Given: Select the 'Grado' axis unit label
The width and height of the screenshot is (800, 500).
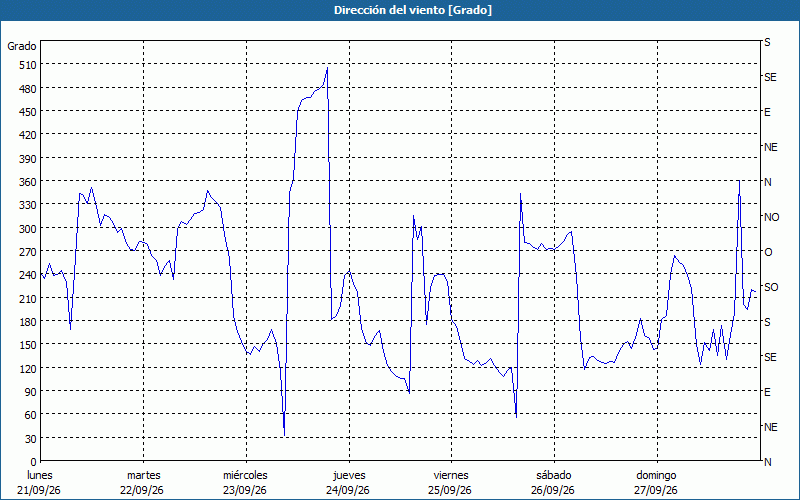Looking at the screenshot, I should tap(22, 46).
